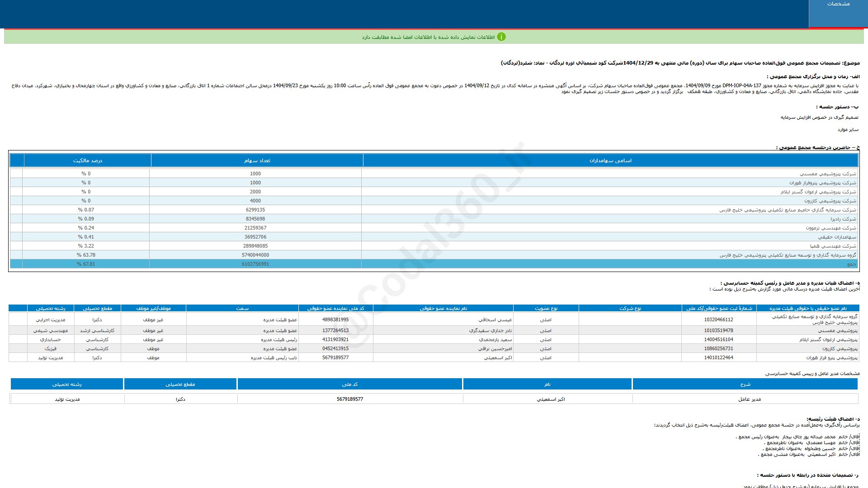
Task: Click registration number 14010122464 cell
Action: click(718, 357)
